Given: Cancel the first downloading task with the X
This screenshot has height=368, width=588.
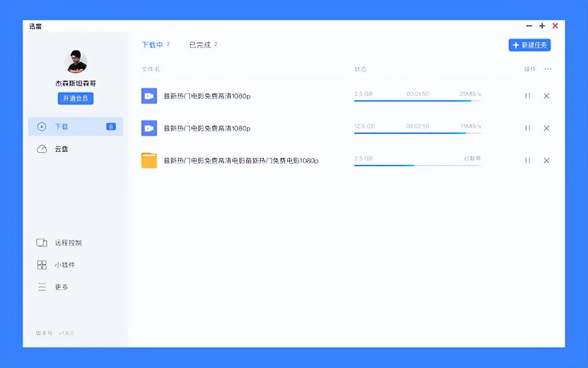Looking at the screenshot, I should [546, 96].
